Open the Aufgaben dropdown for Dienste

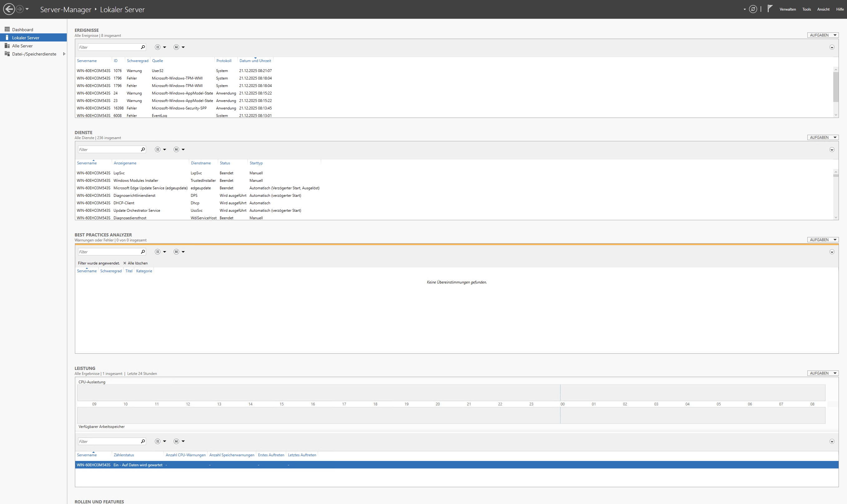click(x=823, y=137)
